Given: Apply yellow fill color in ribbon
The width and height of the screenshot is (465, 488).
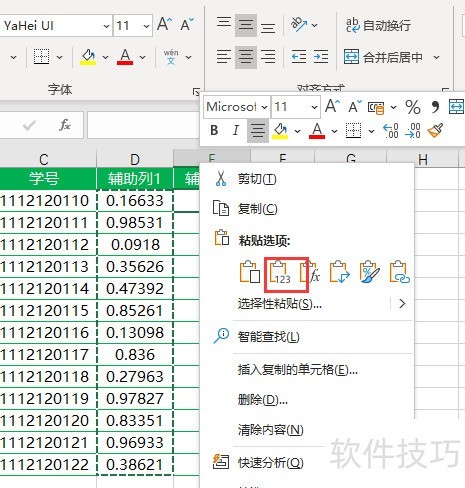Looking at the screenshot, I should 88,57.
